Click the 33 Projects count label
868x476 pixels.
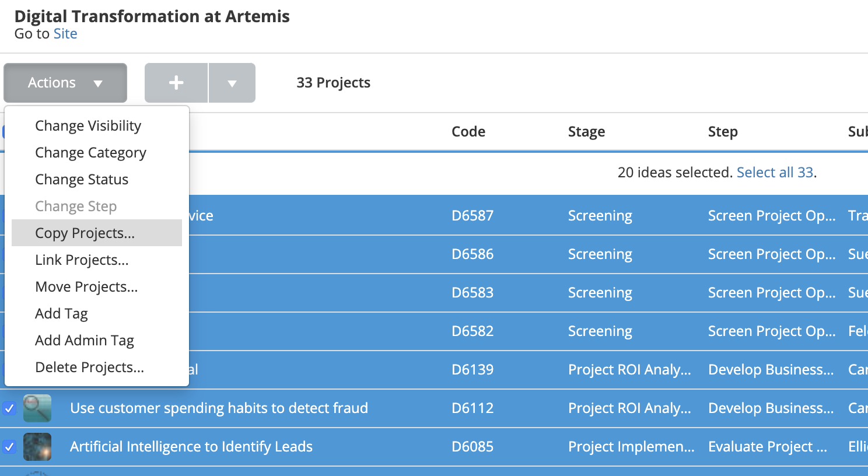point(334,83)
